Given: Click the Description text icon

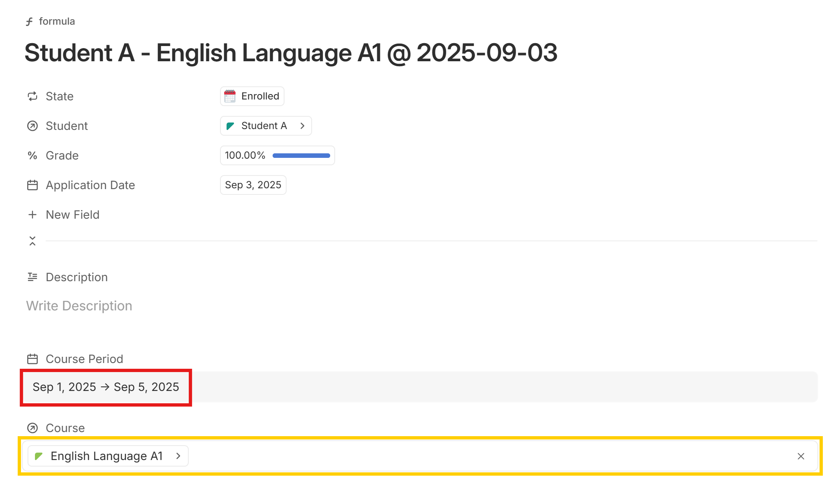Looking at the screenshot, I should point(32,277).
